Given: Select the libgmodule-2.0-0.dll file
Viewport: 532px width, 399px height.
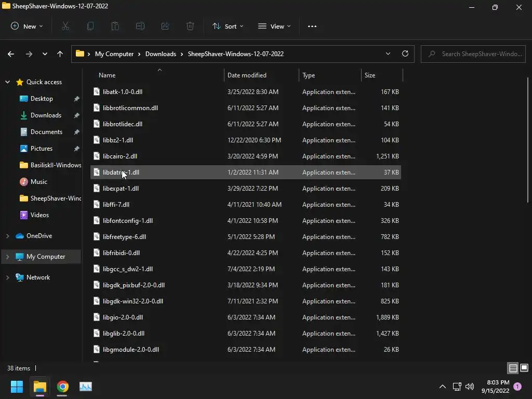Looking at the screenshot, I should [246, 350].
